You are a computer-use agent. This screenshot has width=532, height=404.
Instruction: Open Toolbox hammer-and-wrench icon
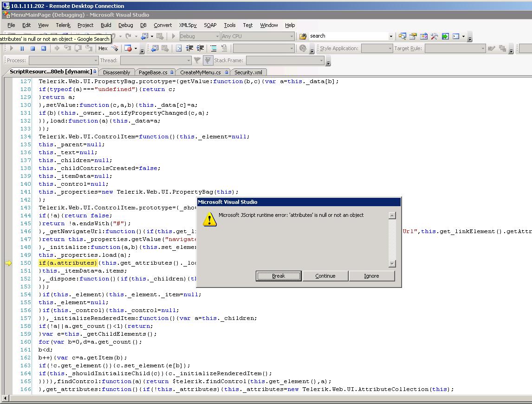coord(435,36)
